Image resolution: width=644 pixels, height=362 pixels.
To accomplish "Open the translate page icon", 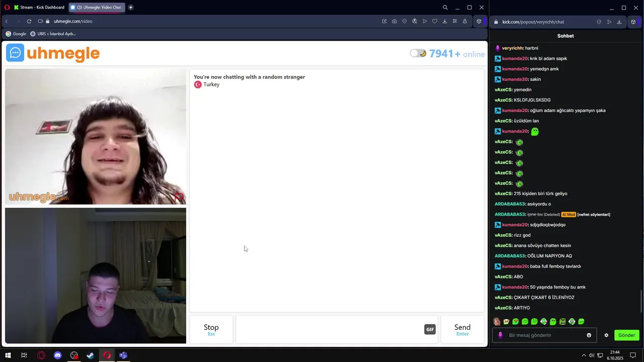I will click(415, 21).
